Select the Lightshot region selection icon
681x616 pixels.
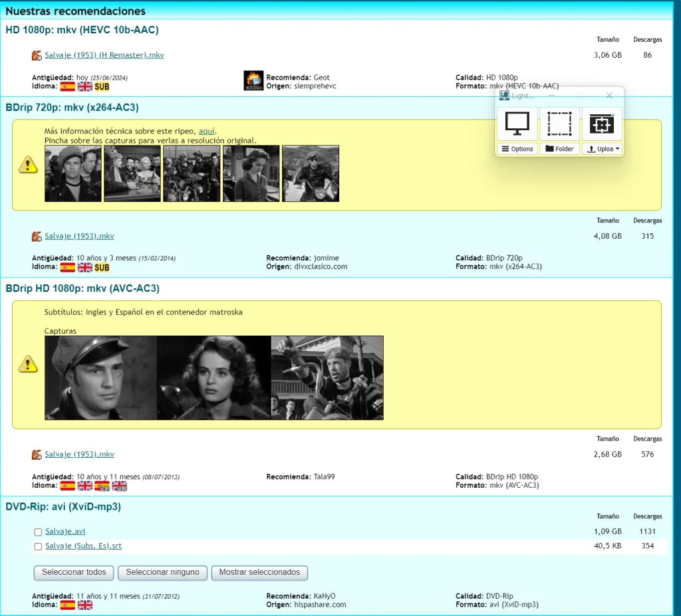(559, 124)
